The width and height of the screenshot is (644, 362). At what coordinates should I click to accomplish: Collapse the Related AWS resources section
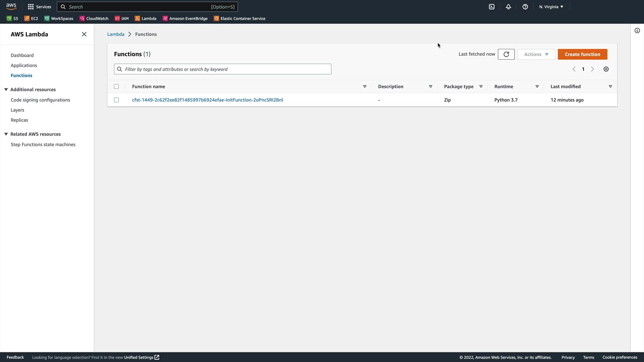(6, 134)
